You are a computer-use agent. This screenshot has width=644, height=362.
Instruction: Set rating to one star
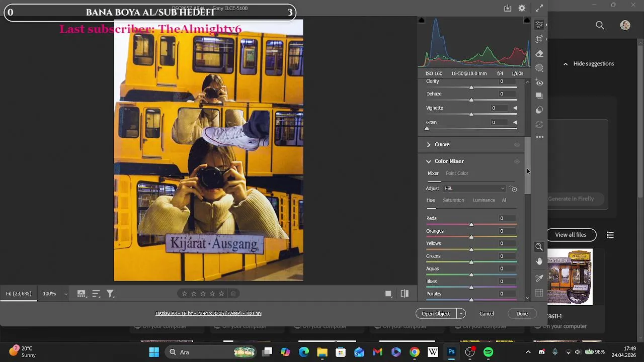(x=185, y=294)
